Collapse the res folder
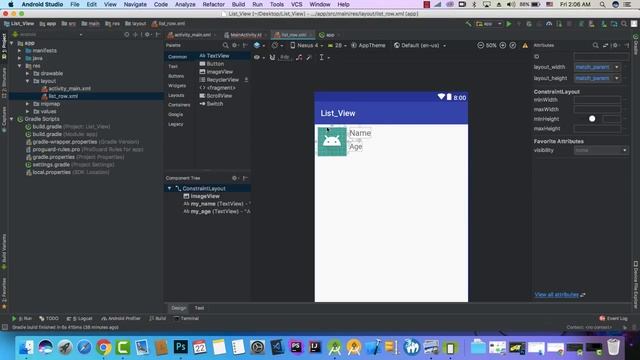 20,66
